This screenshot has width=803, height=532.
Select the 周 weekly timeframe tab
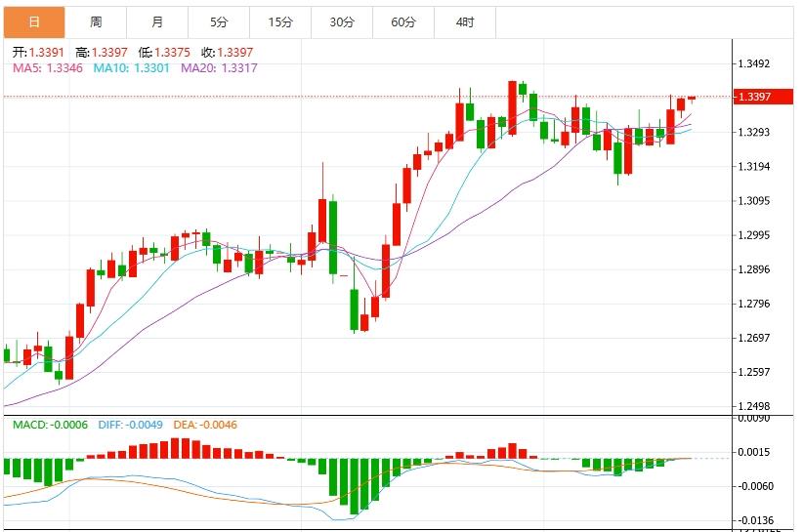click(96, 21)
